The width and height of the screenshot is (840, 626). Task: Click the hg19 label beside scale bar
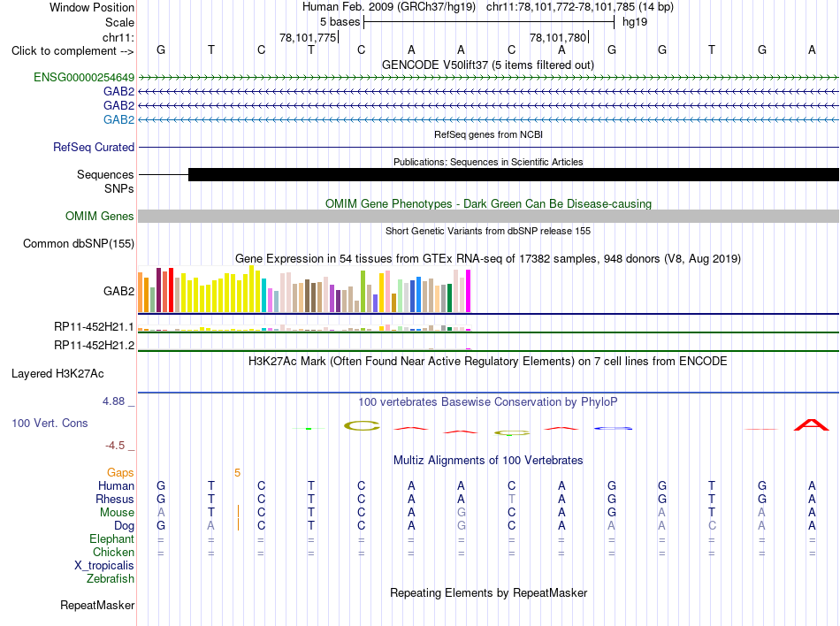[x=635, y=22]
